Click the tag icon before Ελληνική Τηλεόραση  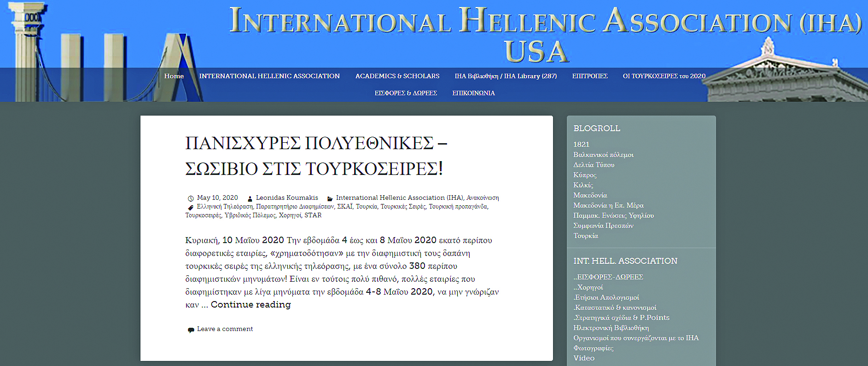tap(191, 207)
